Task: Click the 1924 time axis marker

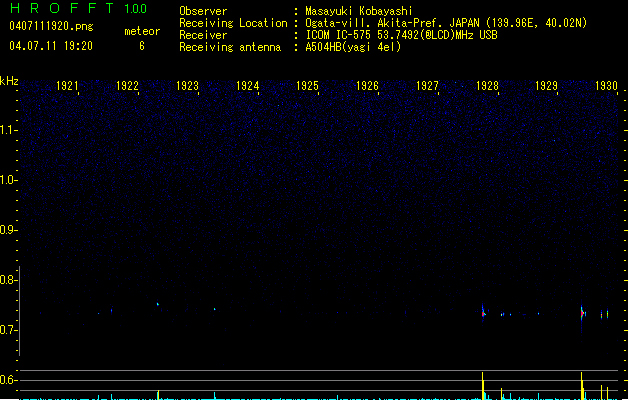Action: point(248,85)
